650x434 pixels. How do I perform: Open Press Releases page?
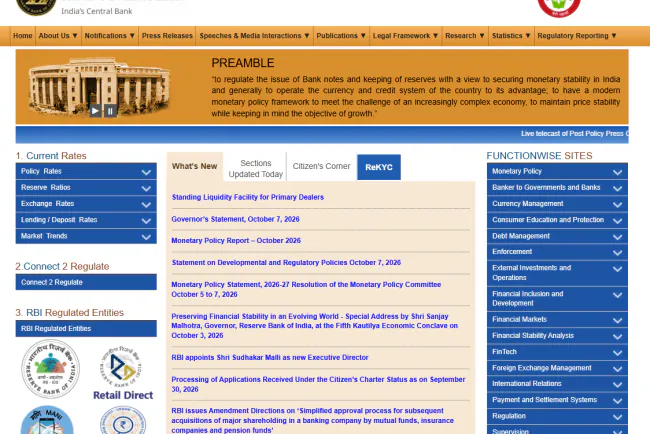coord(167,36)
